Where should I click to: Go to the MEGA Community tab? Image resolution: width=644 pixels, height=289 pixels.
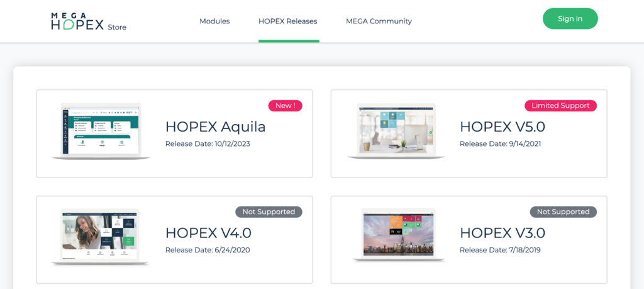point(379,21)
